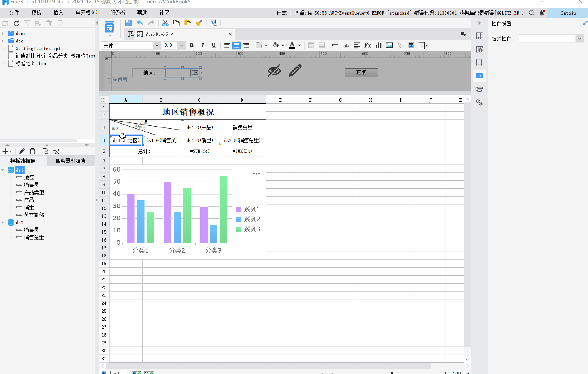Open the 选择控件 dropdown

[x=579, y=38]
